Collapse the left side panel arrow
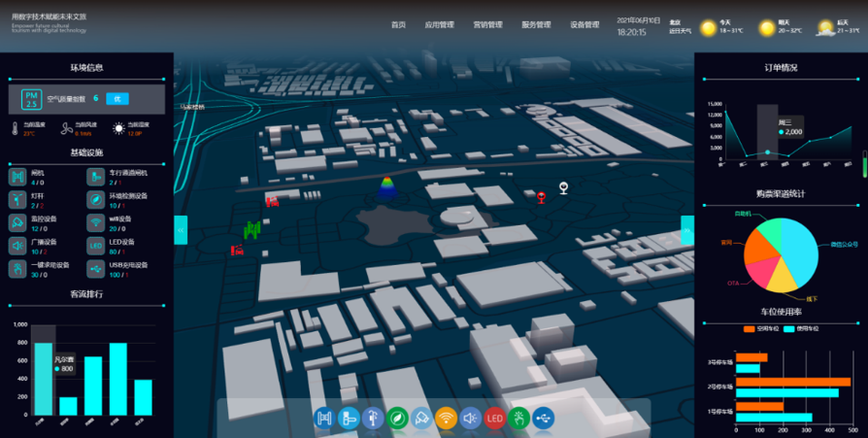 pos(181,230)
